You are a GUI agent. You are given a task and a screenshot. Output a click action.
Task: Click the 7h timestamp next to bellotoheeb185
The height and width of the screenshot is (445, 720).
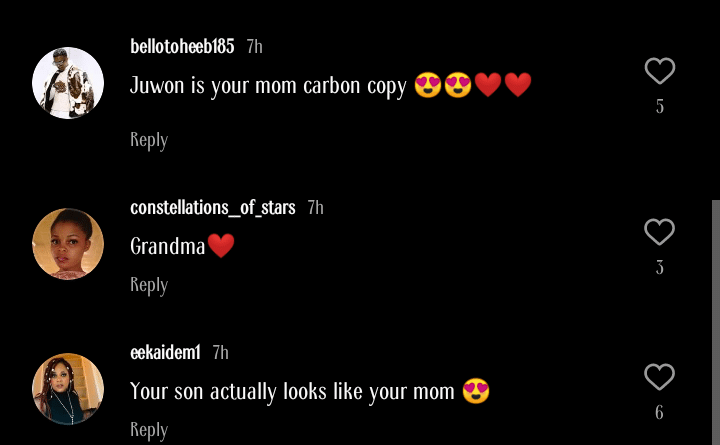click(254, 46)
